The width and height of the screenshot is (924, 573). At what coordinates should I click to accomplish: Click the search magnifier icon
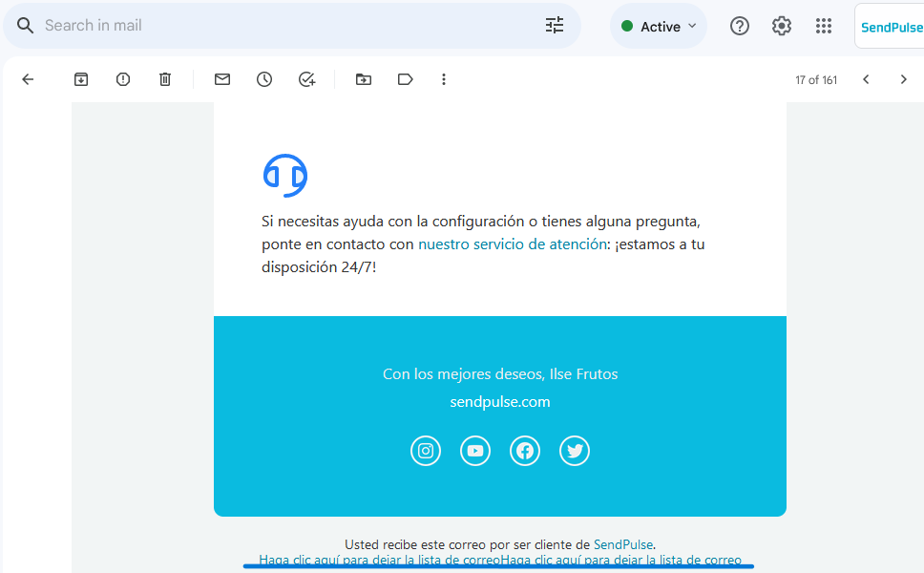[x=25, y=26]
